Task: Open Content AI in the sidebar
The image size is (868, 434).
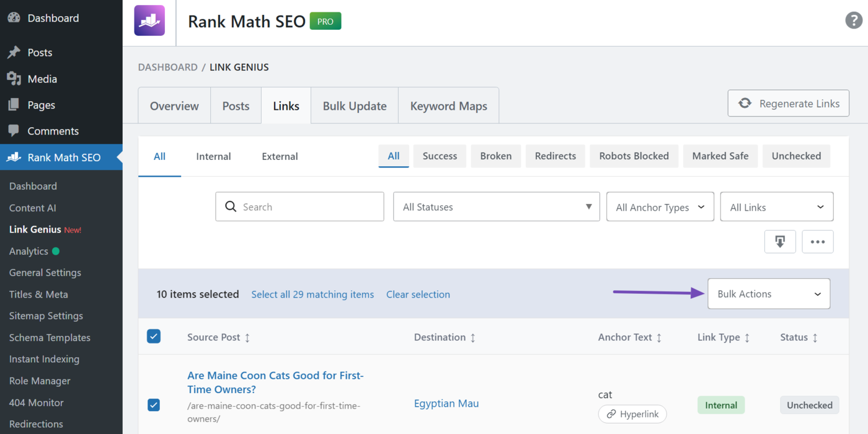Action: pos(33,208)
